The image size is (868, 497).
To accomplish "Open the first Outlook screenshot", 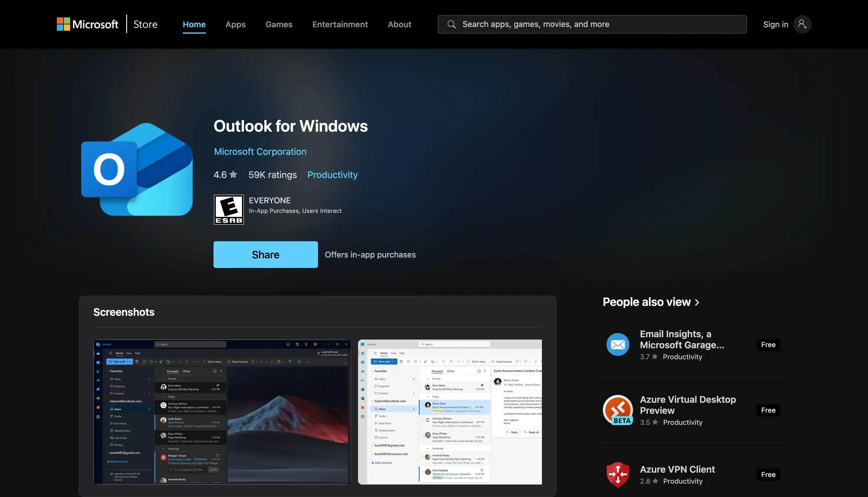I will (x=222, y=412).
